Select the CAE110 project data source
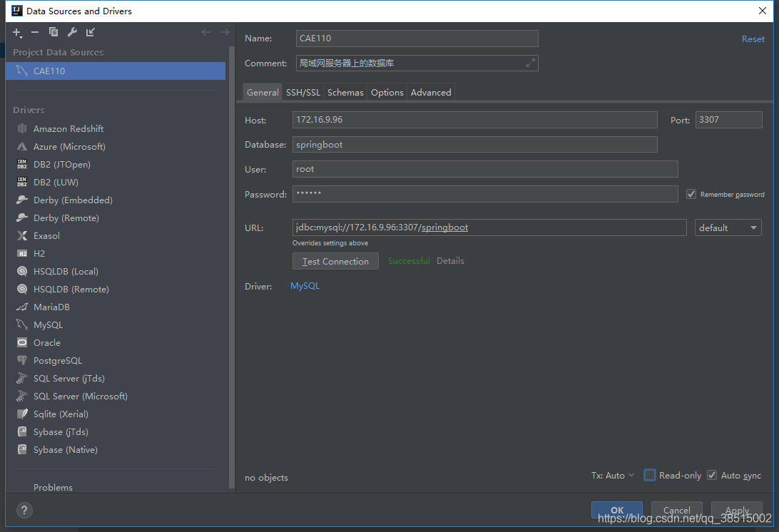This screenshot has height=532, width=779. pyautogui.click(x=116, y=71)
